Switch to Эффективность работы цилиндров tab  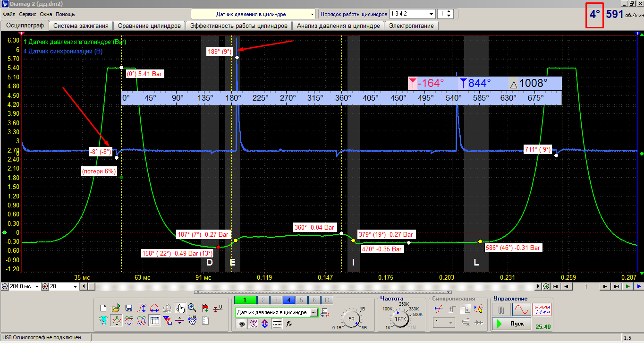(x=238, y=26)
